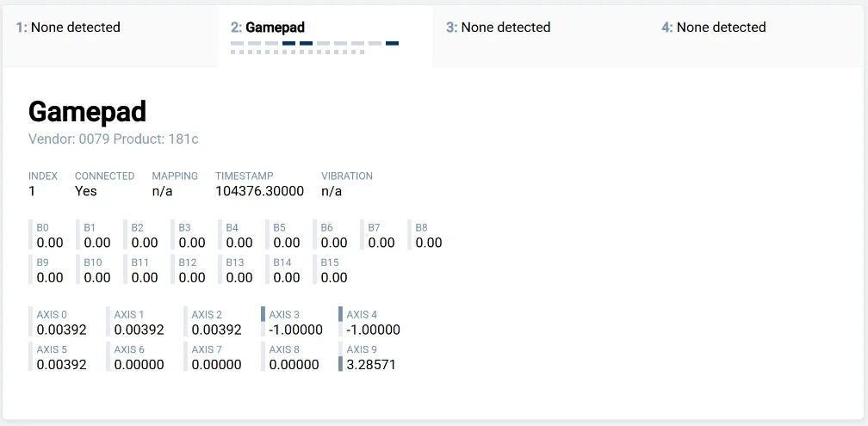This screenshot has height=426, width=868.
Task: Select the fourth None detected tab
Action: (x=756, y=36)
